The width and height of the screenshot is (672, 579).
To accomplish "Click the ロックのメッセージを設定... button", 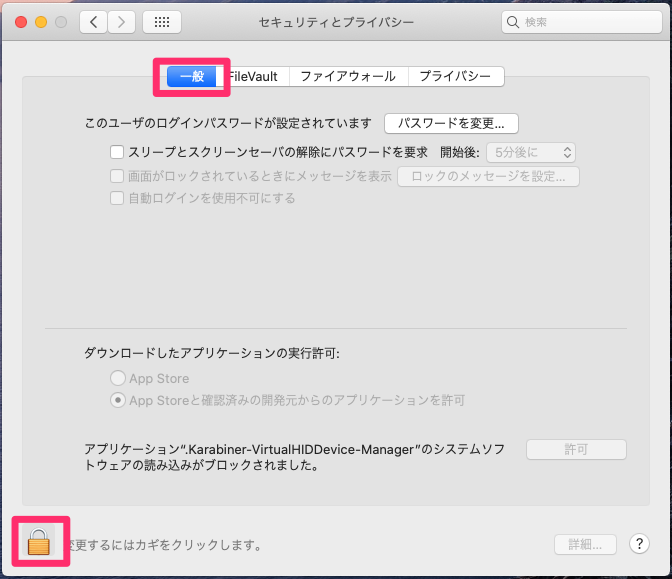I will point(488,176).
